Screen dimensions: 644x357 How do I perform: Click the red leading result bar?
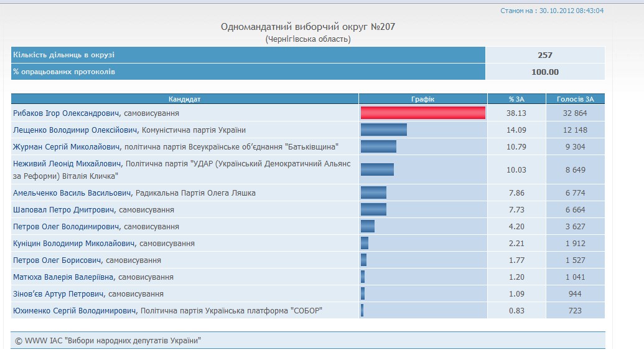pos(422,113)
